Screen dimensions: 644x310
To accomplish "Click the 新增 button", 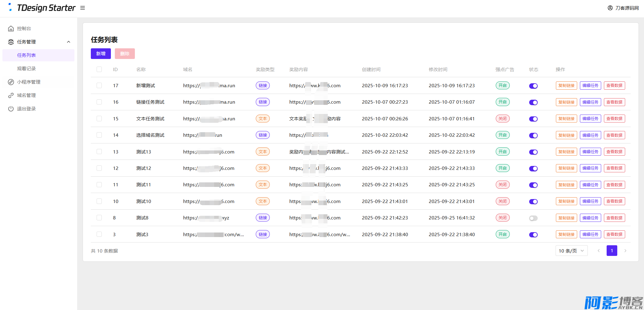I will tap(101, 53).
